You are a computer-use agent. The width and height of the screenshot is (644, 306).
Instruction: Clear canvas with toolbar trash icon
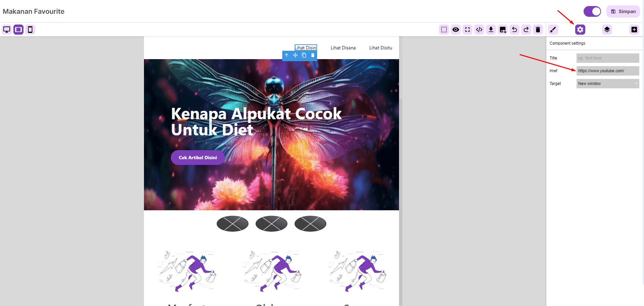coord(538,30)
